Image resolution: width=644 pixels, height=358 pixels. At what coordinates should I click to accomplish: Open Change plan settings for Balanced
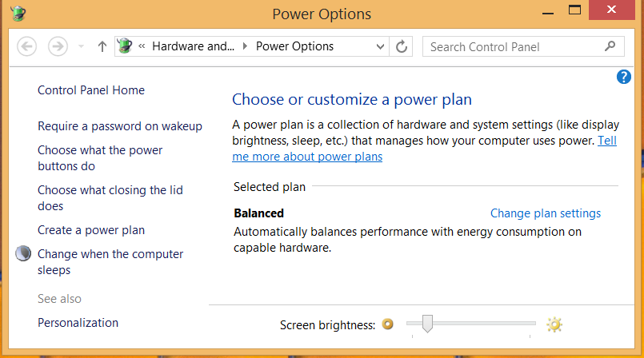pyautogui.click(x=546, y=213)
